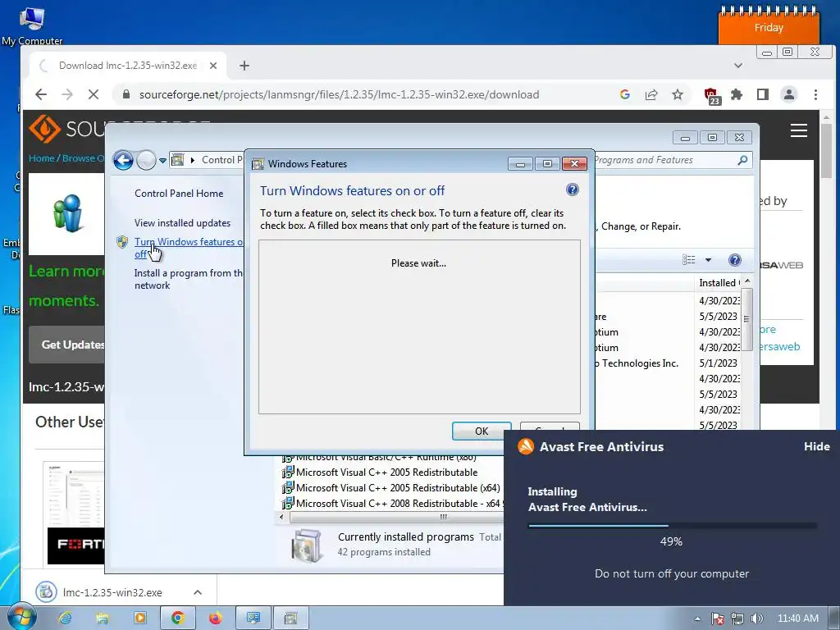Open SourceForge hamburger menu

pos(799,130)
